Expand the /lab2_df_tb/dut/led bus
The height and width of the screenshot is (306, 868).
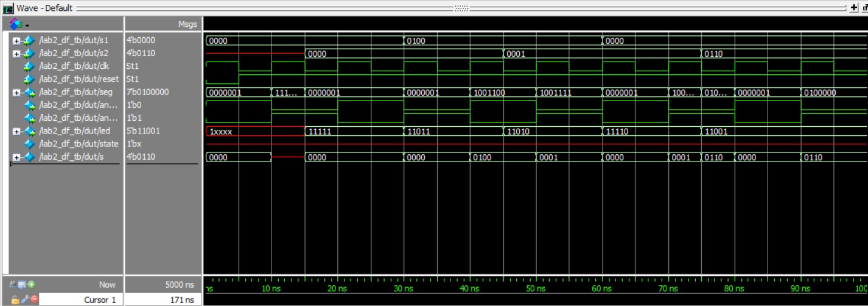click(x=15, y=130)
